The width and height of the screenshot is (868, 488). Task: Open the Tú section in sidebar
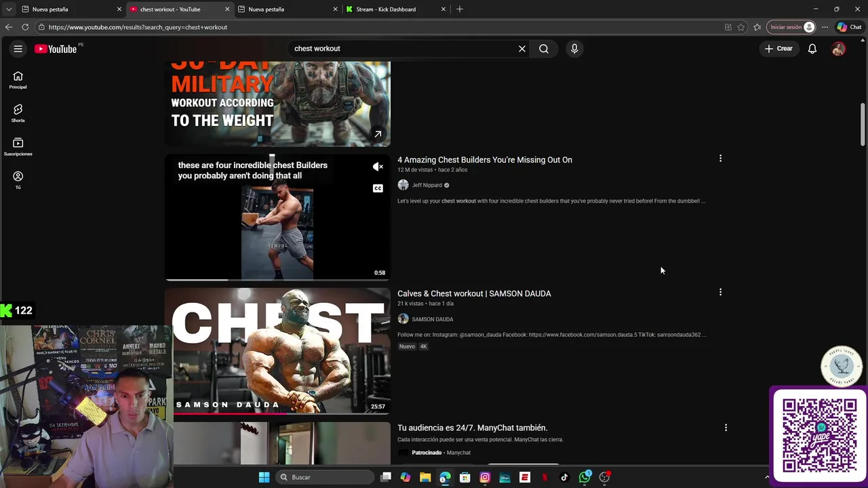(18, 180)
